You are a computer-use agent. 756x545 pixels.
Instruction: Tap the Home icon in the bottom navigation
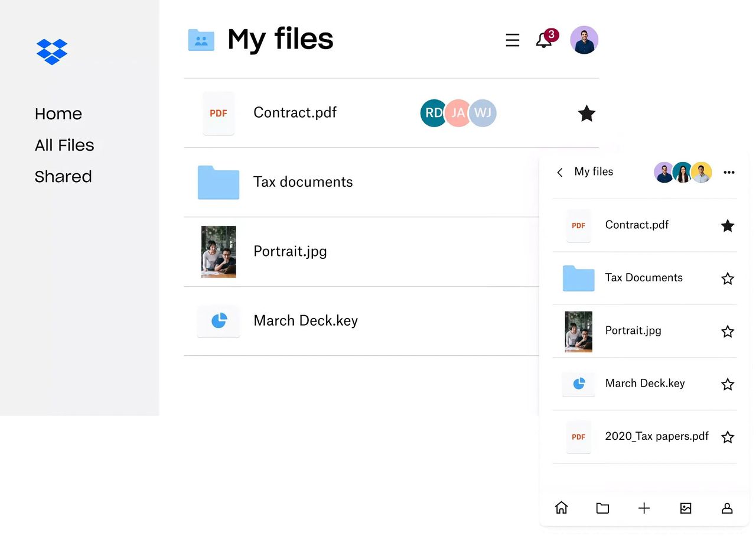(x=561, y=508)
